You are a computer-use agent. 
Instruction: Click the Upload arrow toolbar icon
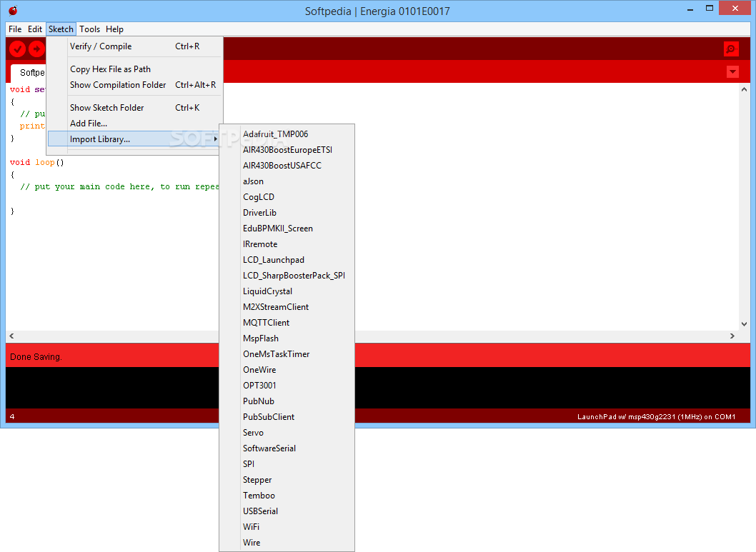point(36,49)
